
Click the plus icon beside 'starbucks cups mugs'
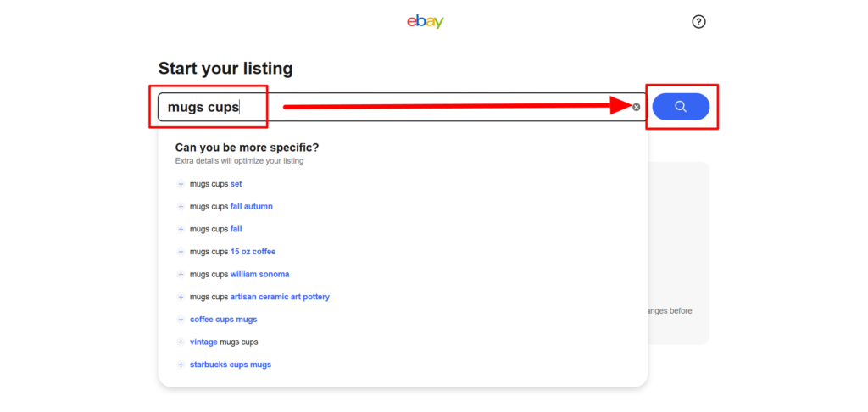[x=181, y=365]
